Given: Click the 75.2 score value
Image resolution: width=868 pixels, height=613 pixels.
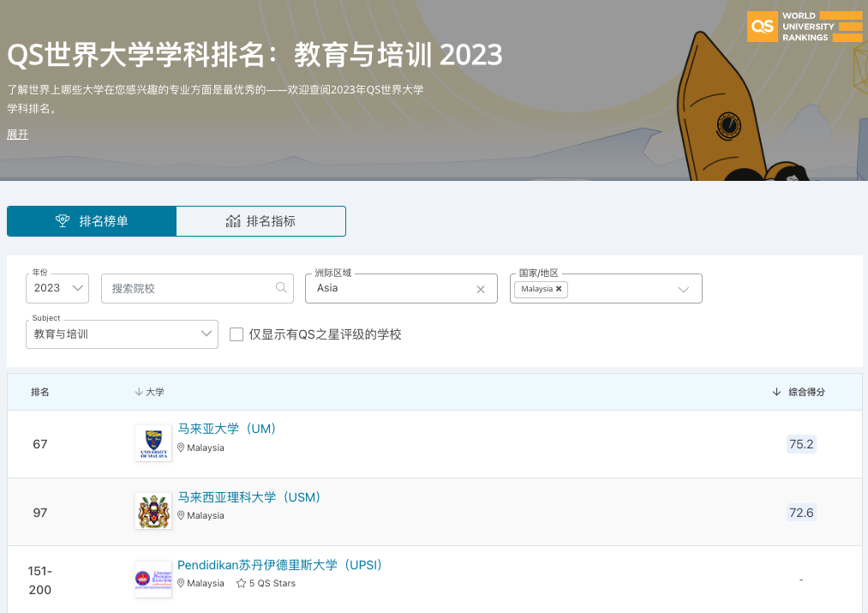Looking at the screenshot, I should (x=801, y=444).
